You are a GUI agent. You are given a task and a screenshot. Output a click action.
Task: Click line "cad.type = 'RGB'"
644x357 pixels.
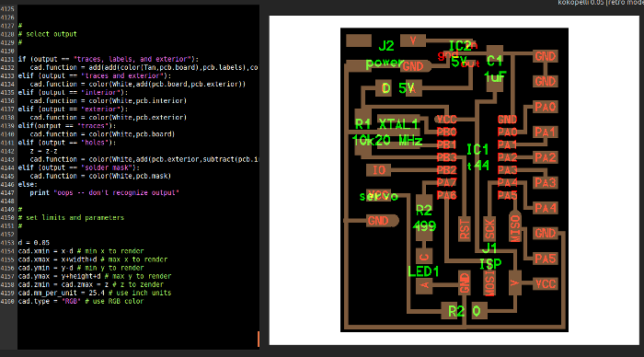81,302
